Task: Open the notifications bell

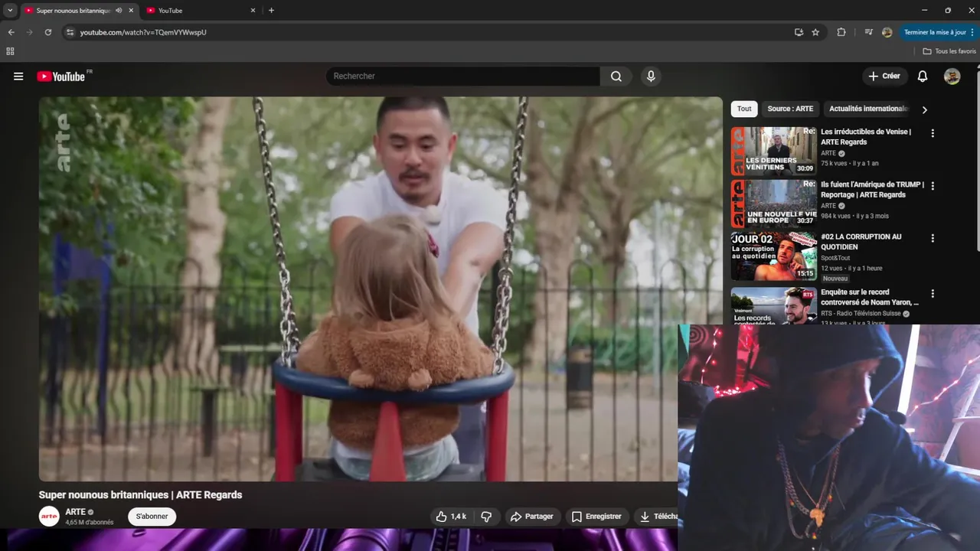Action: [923, 77]
